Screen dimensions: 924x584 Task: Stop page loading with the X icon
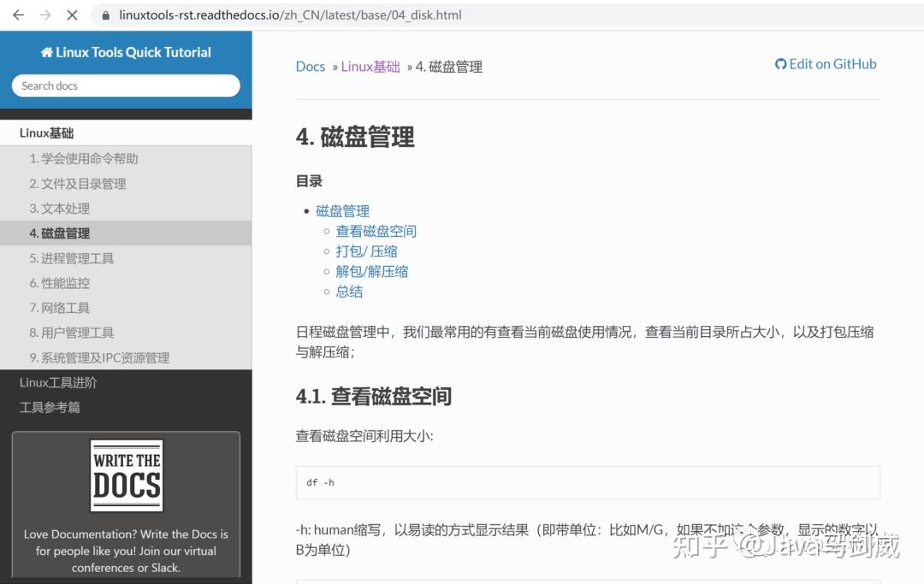point(73,15)
